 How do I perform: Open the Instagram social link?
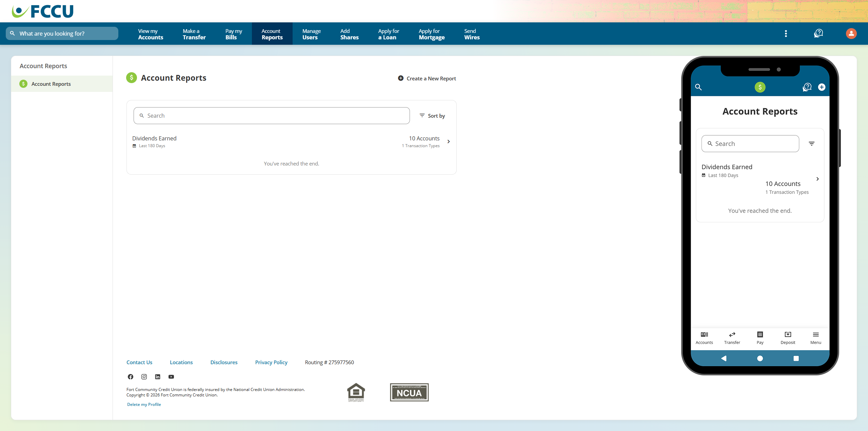click(x=144, y=377)
